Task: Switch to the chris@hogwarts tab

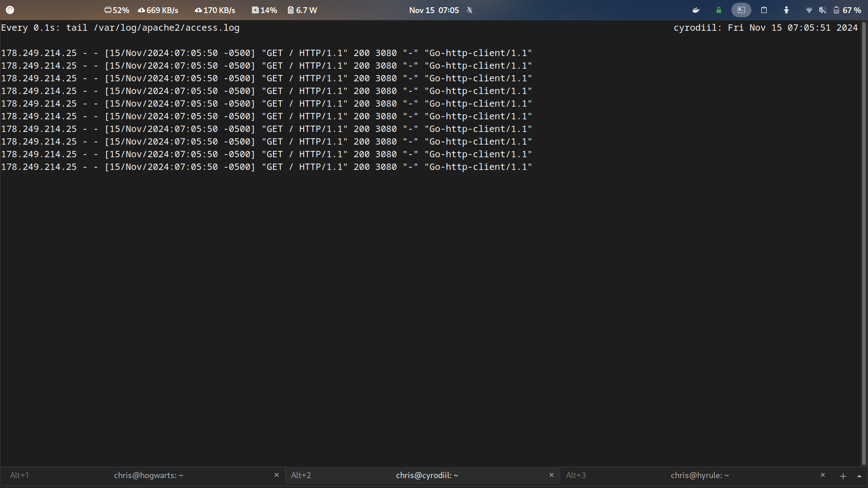Action: click(x=148, y=475)
